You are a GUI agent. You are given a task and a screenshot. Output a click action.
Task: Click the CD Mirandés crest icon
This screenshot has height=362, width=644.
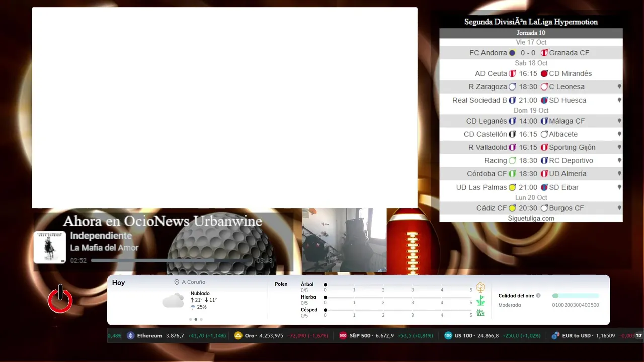coord(544,73)
